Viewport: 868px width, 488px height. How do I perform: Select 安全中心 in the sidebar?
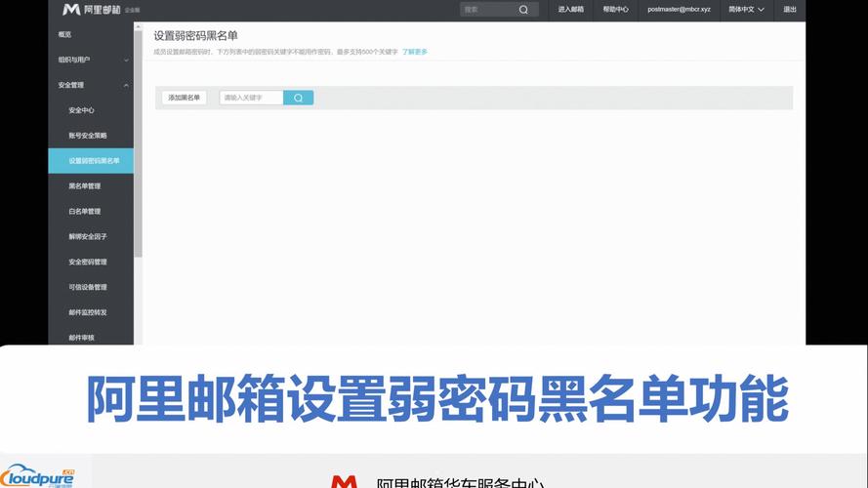(81, 110)
